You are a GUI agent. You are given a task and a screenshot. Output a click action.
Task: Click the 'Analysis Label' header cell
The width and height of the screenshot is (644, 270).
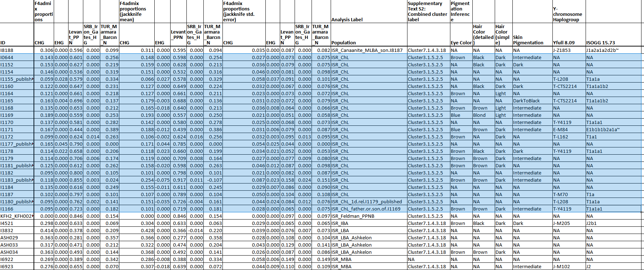[x=369, y=12]
